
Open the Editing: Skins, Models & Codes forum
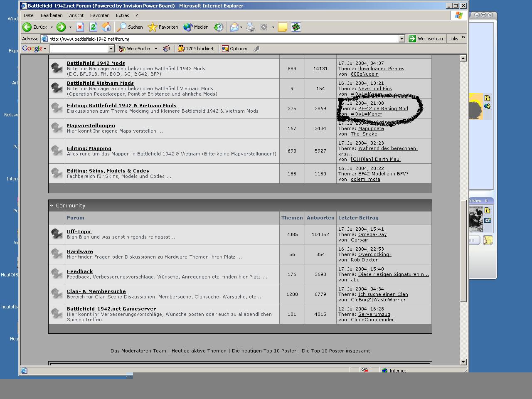pyautogui.click(x=108, y=171)
